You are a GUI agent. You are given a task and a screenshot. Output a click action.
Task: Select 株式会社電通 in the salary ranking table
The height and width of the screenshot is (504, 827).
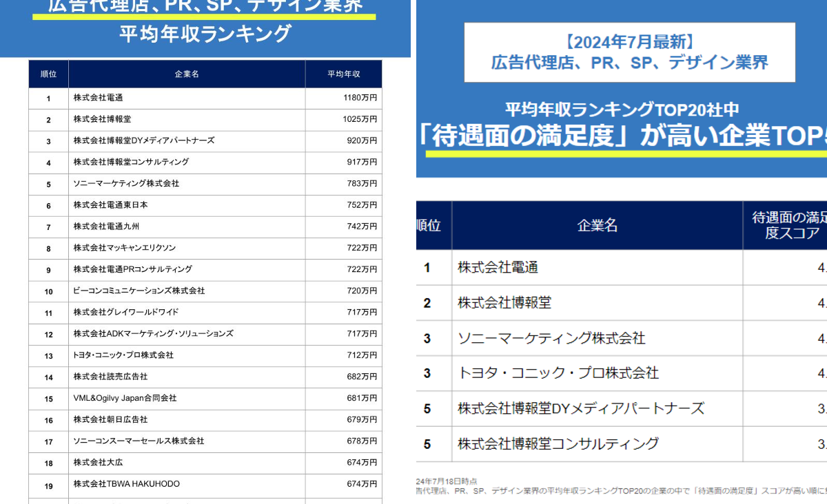99,98
